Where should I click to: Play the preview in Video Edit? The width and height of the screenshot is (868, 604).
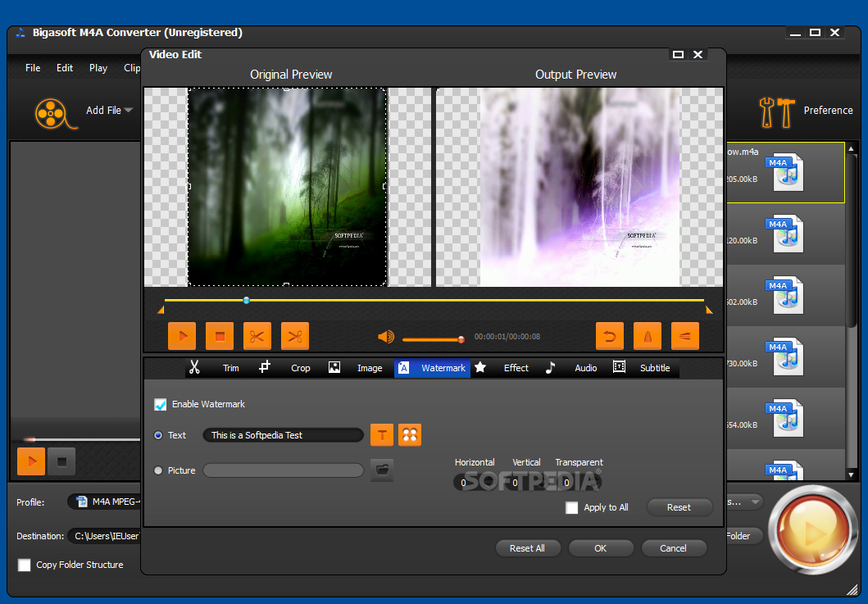(x=182, y=336)
